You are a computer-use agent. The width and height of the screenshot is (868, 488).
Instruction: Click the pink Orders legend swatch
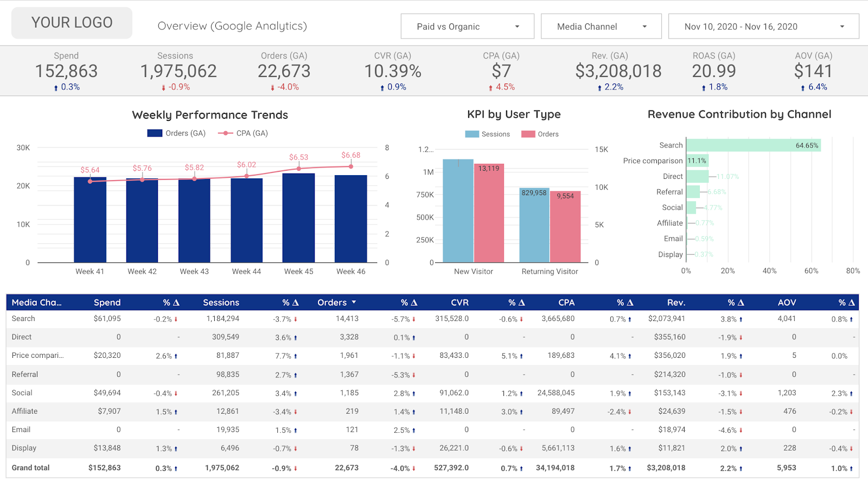pos(527,134)
